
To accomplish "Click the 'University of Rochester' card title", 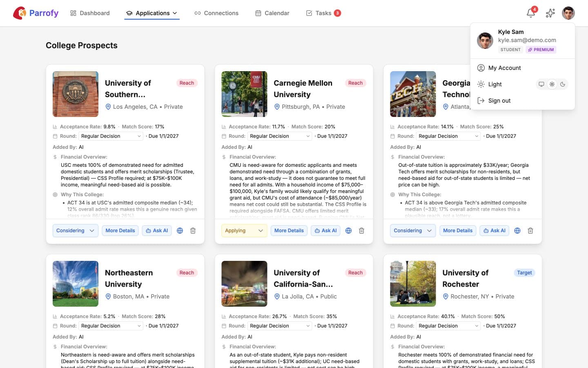I will pos(465,278).
